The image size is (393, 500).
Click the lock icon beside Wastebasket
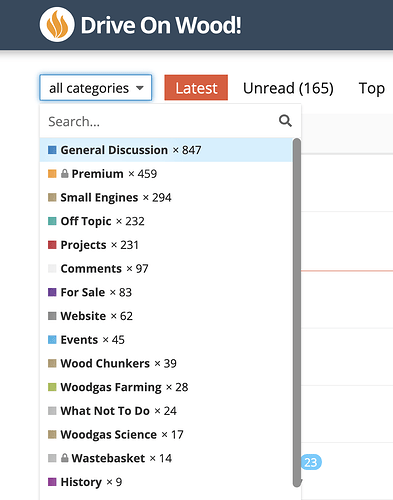point(65,458)
